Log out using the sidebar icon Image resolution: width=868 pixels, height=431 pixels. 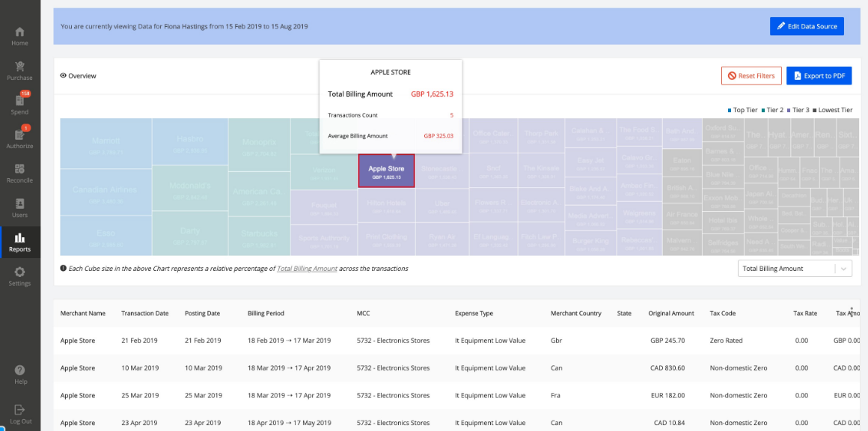pos(20,415)
